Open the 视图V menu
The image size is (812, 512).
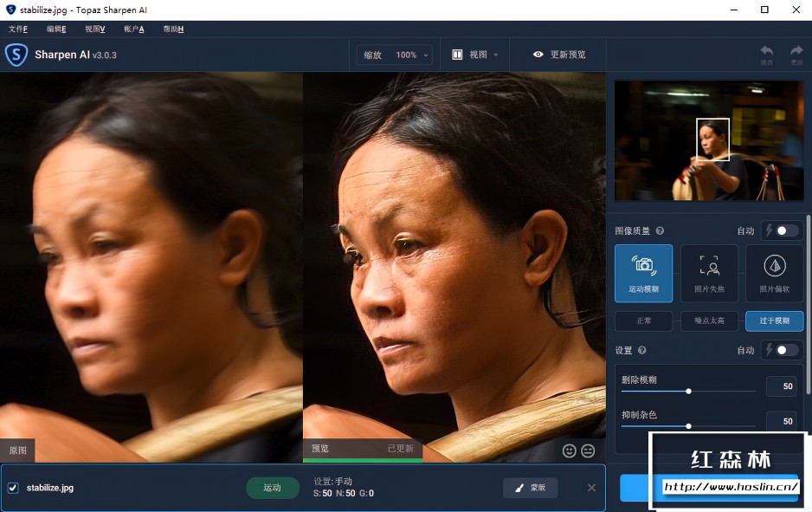click(94, 29)
